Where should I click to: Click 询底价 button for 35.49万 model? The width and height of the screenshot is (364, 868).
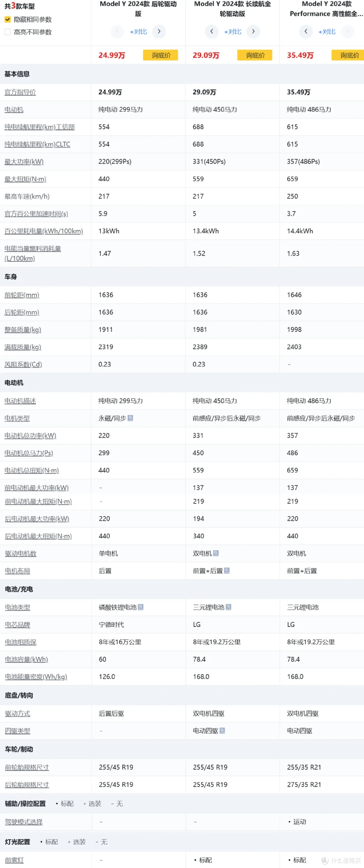(348, 55)
